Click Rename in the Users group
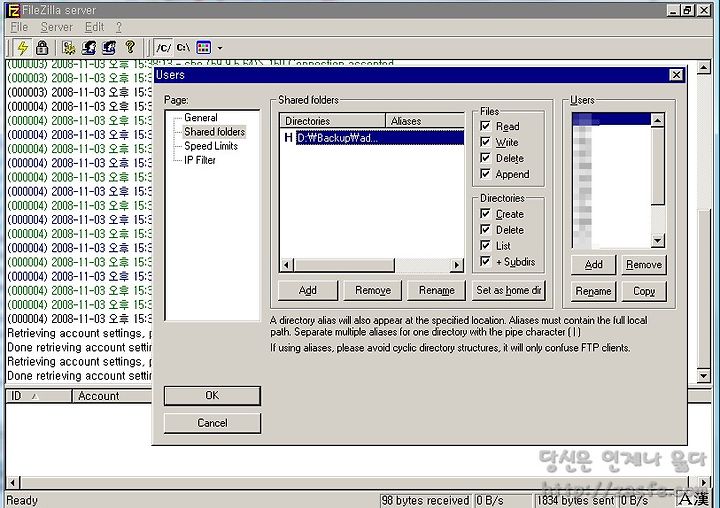720x508 pixels. pyautogui.click(x=594, y=291)
